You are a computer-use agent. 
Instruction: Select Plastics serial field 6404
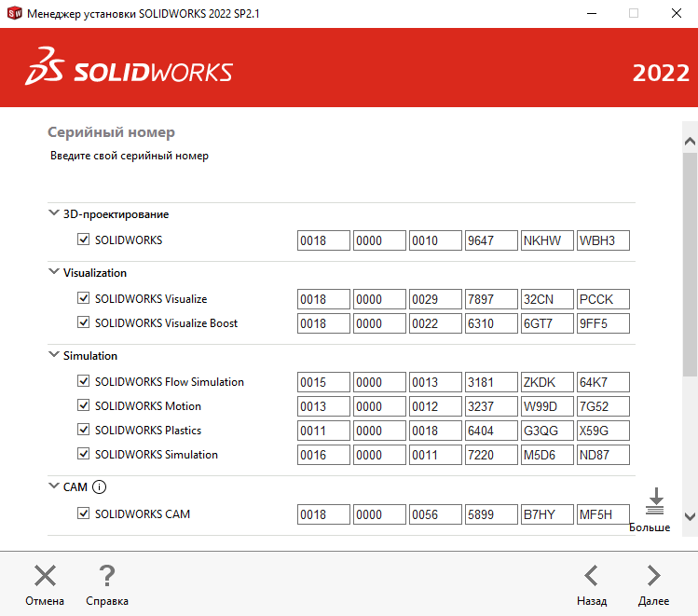pyautogui.click(x=491, y=431)
